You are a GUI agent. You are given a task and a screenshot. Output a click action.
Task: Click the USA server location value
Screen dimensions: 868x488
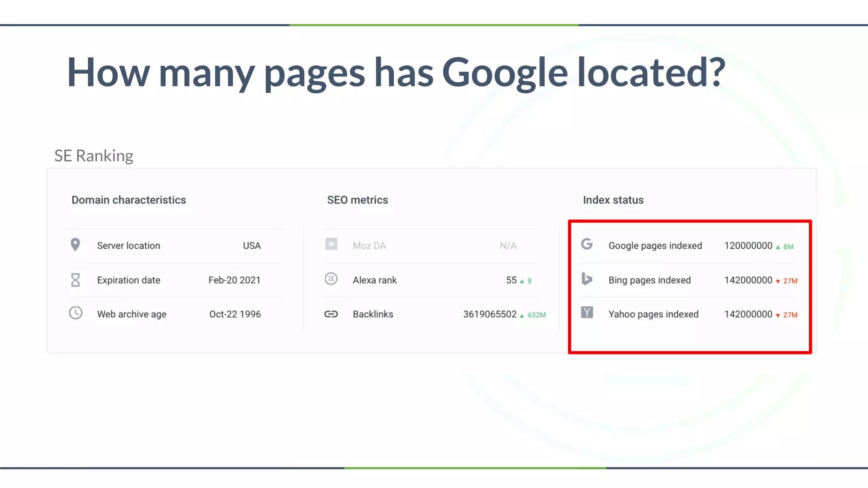coord(252,246)
